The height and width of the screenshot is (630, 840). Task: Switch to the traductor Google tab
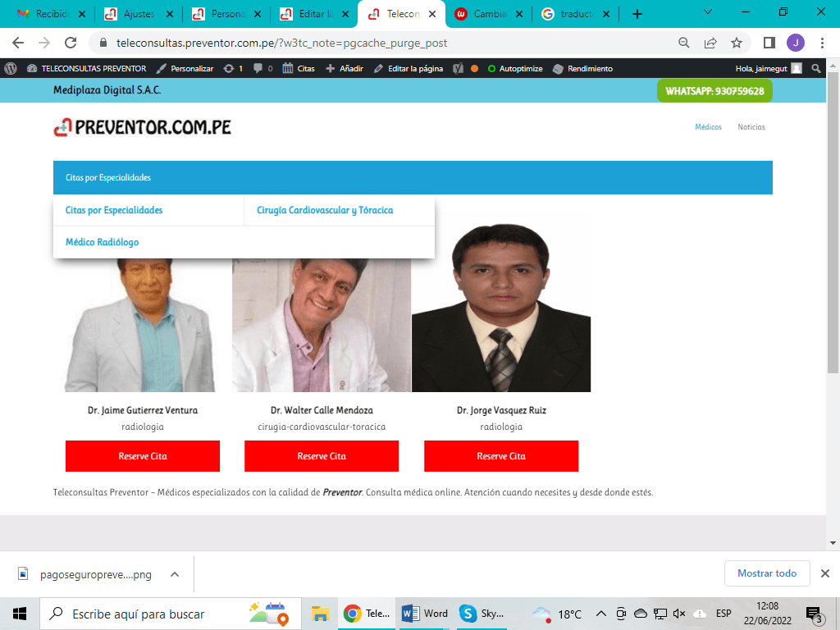[x=575, y=14]
